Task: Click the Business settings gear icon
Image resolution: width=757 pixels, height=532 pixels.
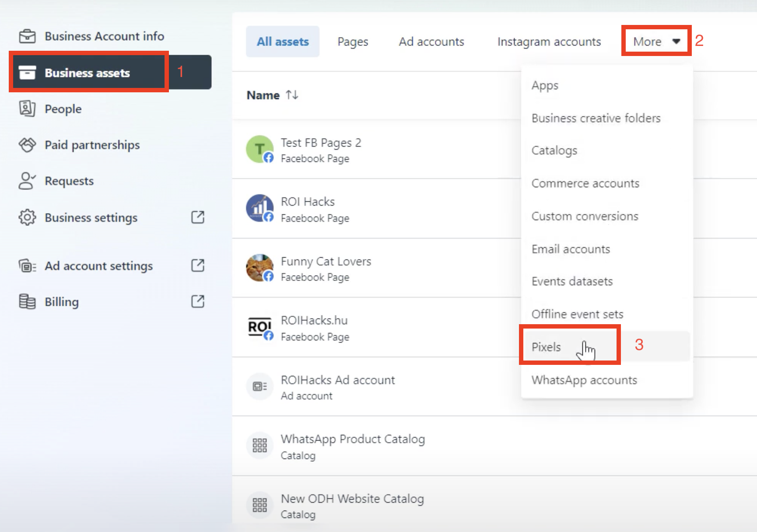Action: click(27, 217)
